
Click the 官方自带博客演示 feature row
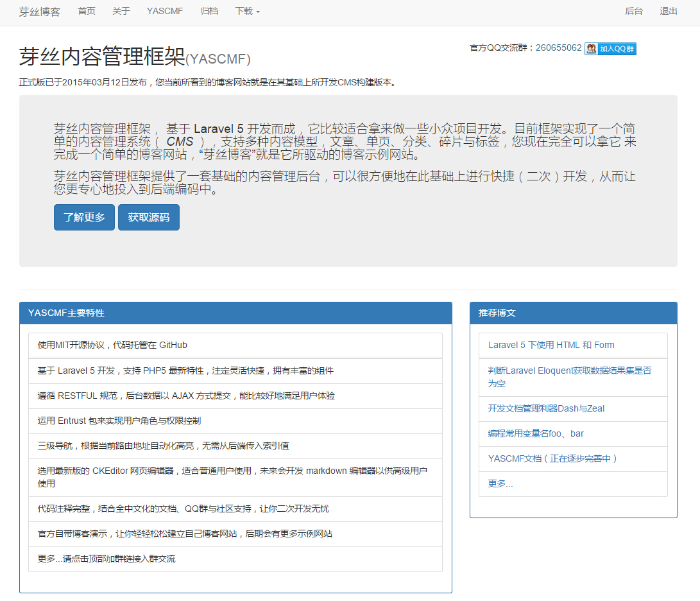pos(235,534)
